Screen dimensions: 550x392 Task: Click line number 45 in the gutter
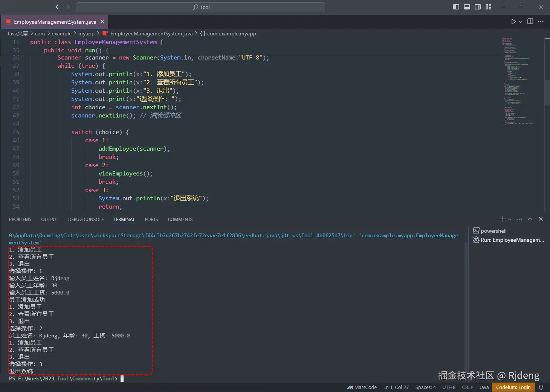[x=16, y=132]
